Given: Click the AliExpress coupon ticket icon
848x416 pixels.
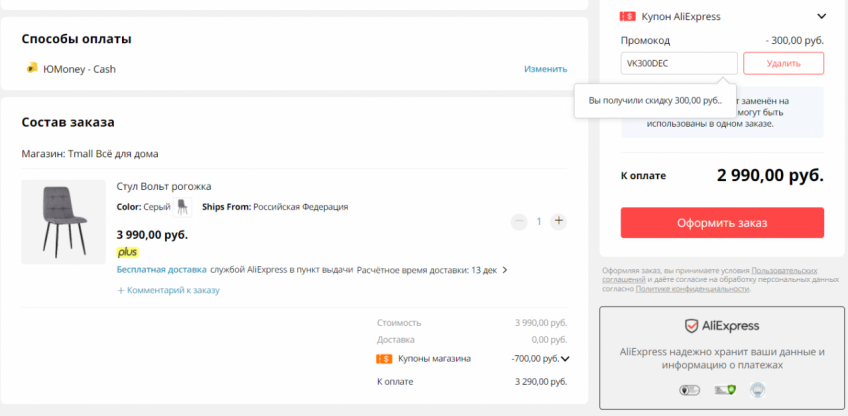Looking at the screenshot, I should tap(628, 16).
